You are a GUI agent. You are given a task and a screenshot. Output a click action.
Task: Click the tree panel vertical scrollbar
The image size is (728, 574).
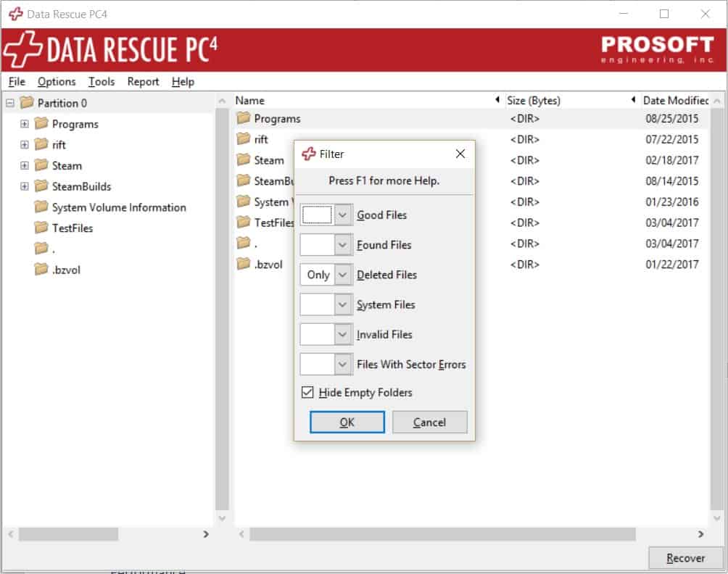click(222, 309)
